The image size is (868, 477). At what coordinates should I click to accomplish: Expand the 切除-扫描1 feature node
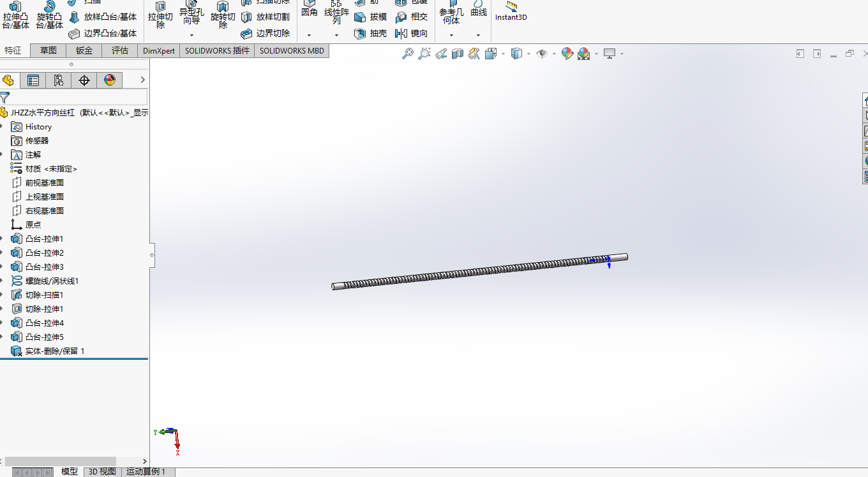(x=2, y=295)
